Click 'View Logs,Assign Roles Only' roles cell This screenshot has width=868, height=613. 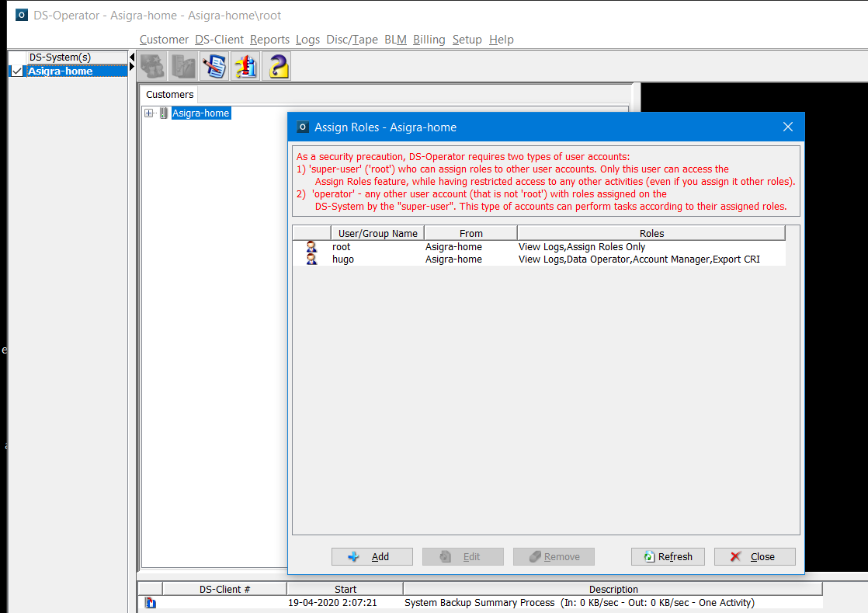click(582, 247)
